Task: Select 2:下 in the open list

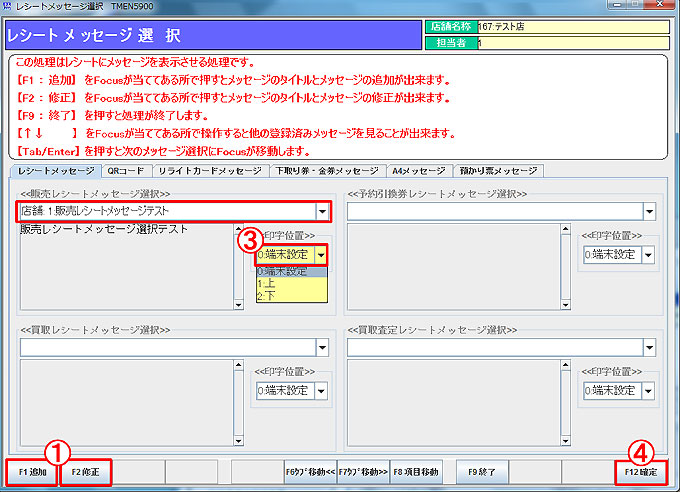Action: (291, 296)
